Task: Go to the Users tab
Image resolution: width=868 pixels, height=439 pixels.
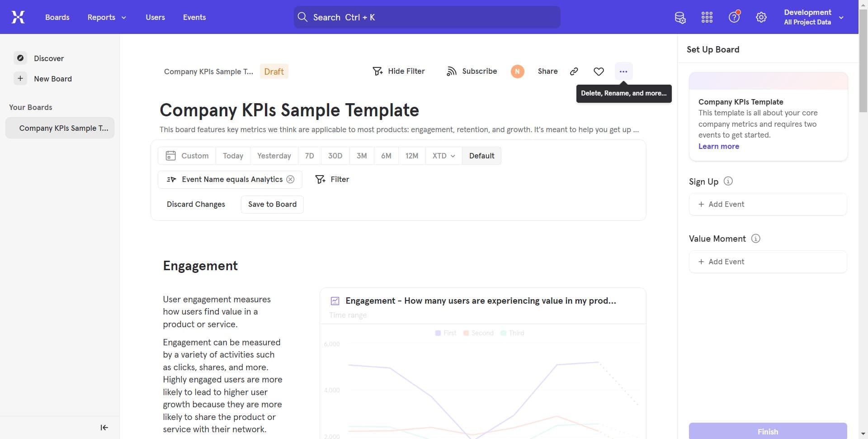Action: click(x=155, y=17)
